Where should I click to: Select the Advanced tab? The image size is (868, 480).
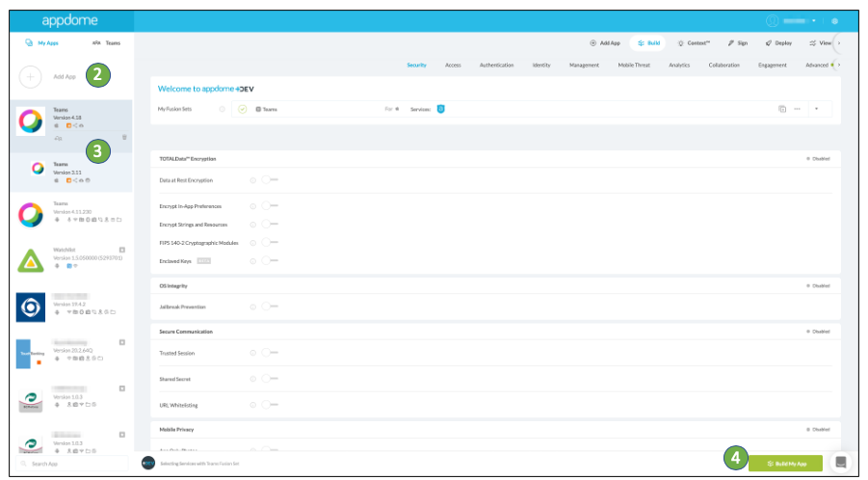point(817,66)
